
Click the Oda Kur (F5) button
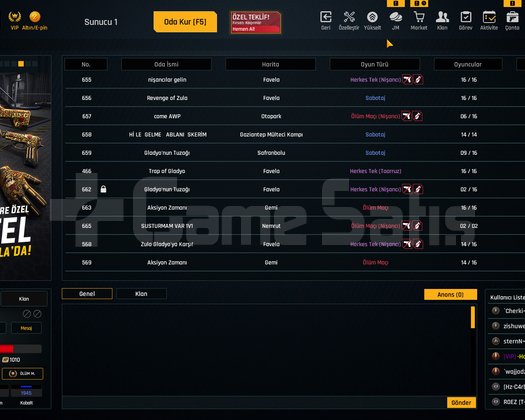coord(185,22)
